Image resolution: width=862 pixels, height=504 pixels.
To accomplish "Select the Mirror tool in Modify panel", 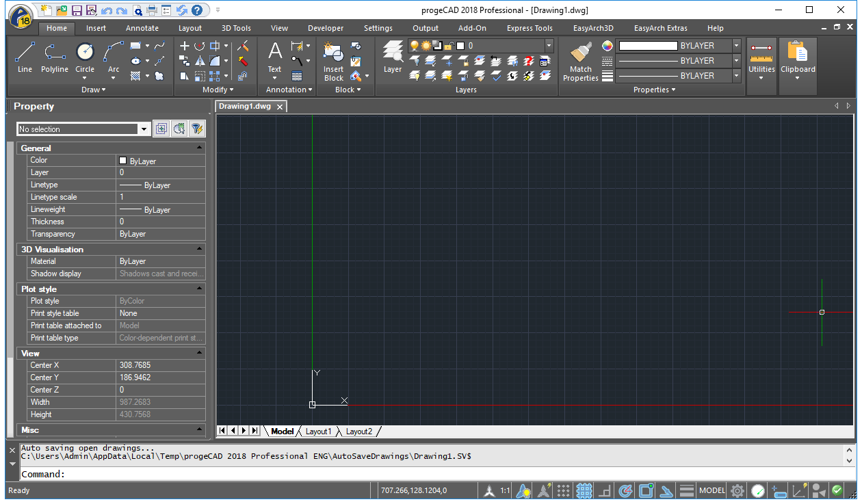I will pyautogui.click(x=200, y=61).
